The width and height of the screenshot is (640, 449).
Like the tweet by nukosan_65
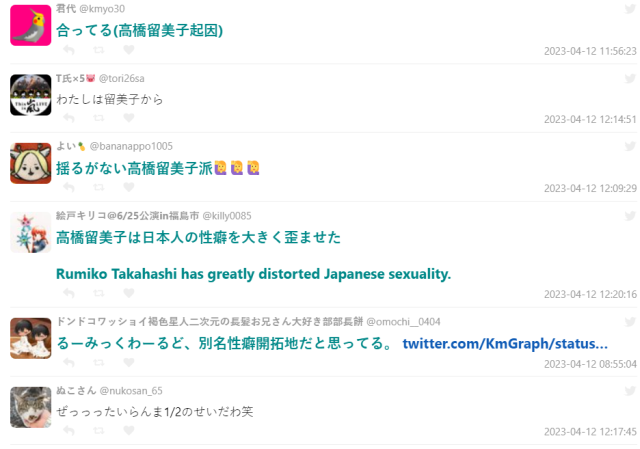point(128,430)
